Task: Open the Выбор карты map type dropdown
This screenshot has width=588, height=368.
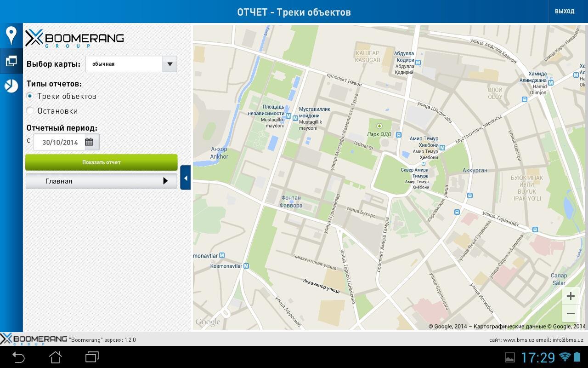Action: coord(131,64)
